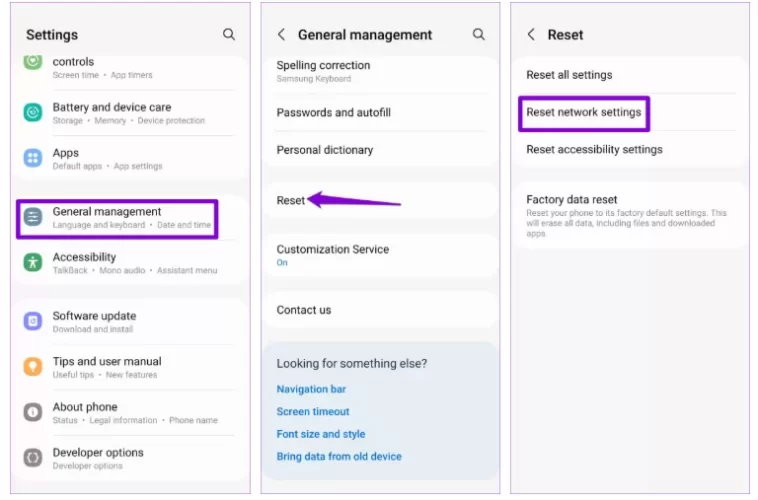This screenshot has width=758, height=500.
Task: Follow Bring data from old device link
Action: (x=339, y=456)
